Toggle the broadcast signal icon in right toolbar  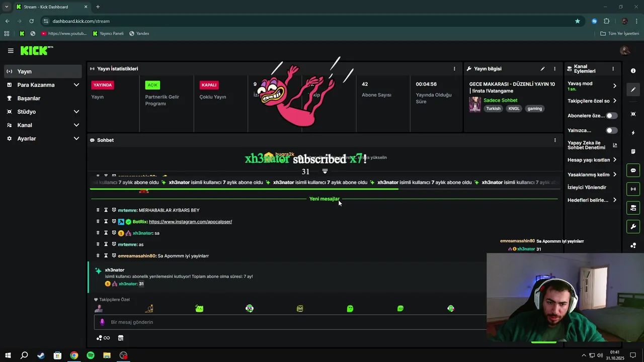[x=633, y=189]
